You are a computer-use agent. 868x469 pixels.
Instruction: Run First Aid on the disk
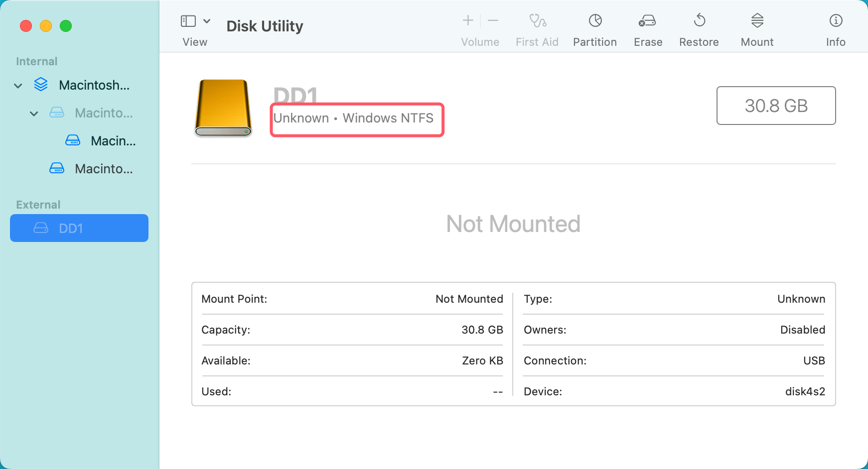537,27
